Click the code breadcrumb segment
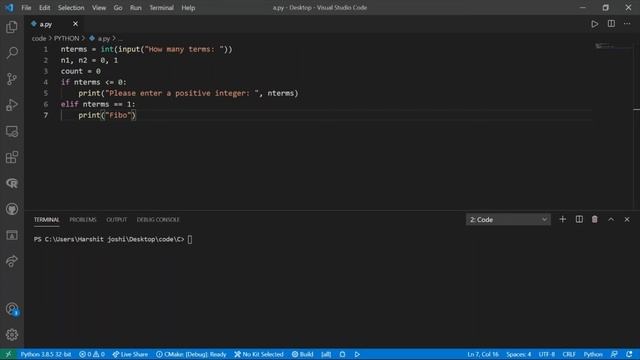Viewport: 640px width, 360px height. point(39,38)
